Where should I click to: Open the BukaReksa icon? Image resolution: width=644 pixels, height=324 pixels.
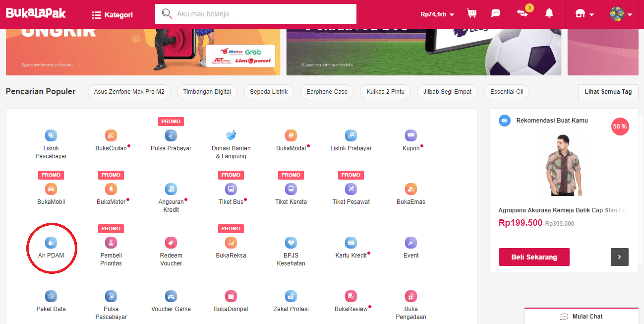[x=231, y=243]
